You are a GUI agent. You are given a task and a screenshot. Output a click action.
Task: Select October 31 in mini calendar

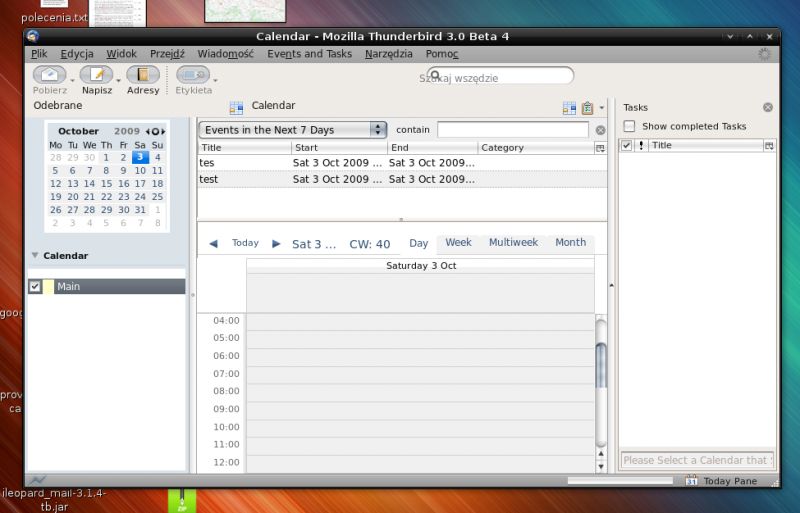coord(140,210)
